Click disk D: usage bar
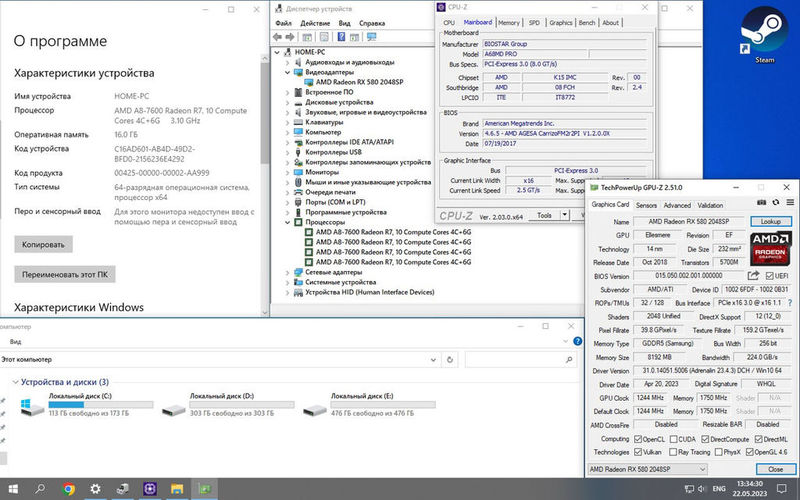Image resolution: width=800 pixels, height=500 pixels. (x=242, y=405)
